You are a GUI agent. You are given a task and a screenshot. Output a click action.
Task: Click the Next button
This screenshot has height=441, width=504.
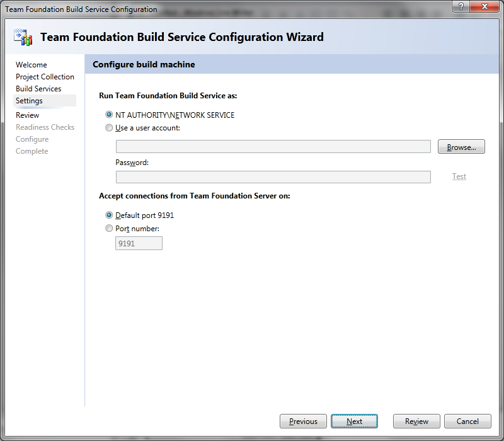pos(354,421)
